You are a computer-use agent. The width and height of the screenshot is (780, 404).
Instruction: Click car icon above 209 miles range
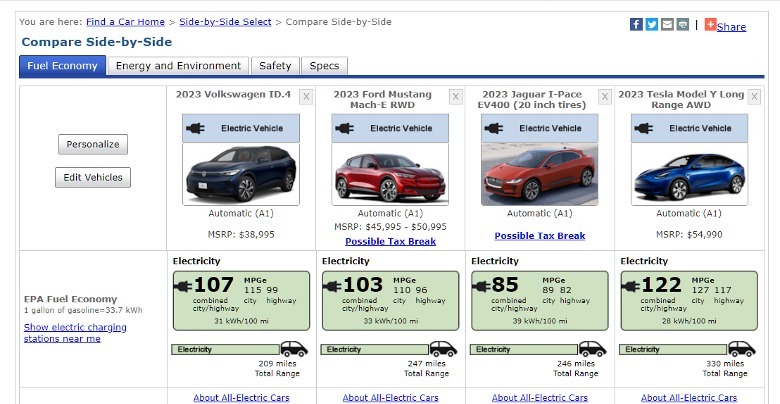[294, 349]
